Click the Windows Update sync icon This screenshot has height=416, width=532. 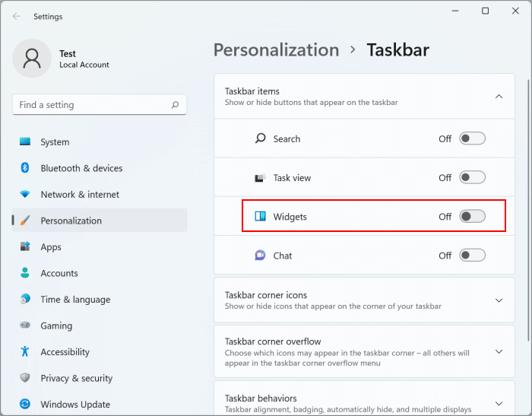[25, 405]
